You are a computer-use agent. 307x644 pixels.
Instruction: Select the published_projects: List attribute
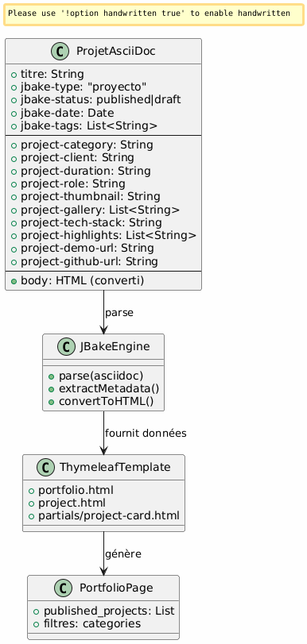[x=109, y=611]
